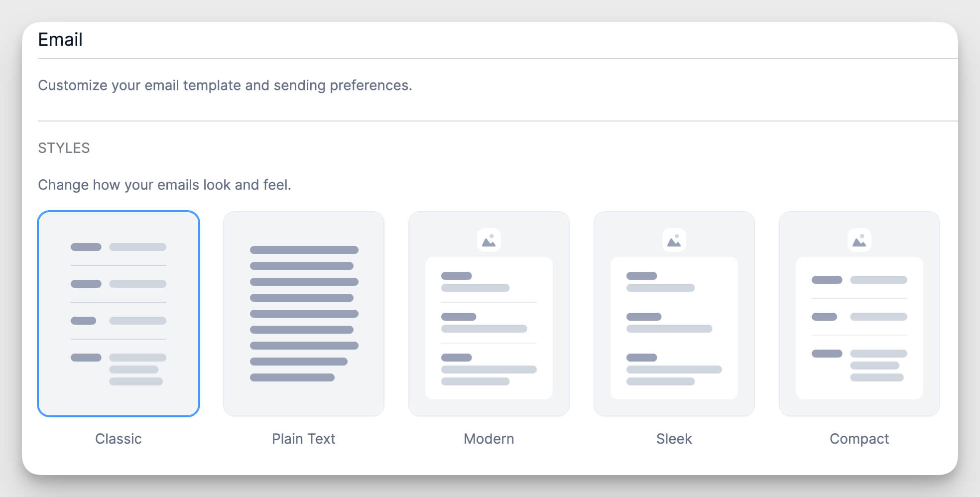980x497 pixels.
Task: Select the Modern email style
Action: (x=489, y=314)
